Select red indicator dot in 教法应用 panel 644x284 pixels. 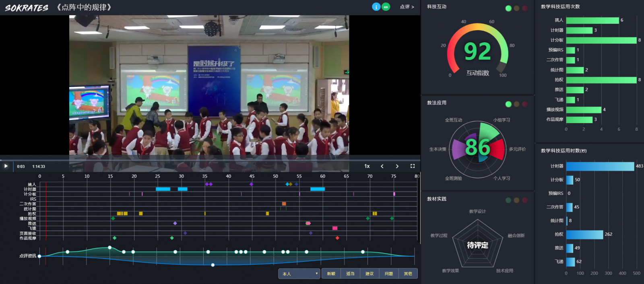[525, 104]
